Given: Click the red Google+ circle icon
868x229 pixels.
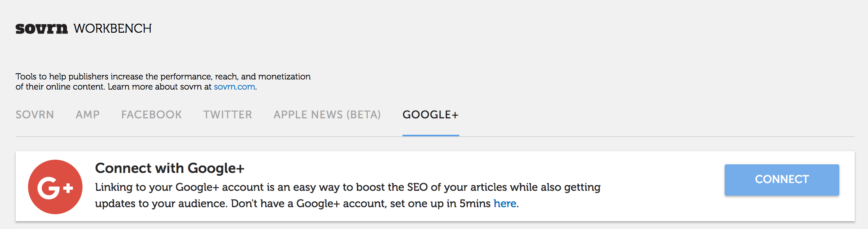Looking at the screenshot, I should 55,187.
